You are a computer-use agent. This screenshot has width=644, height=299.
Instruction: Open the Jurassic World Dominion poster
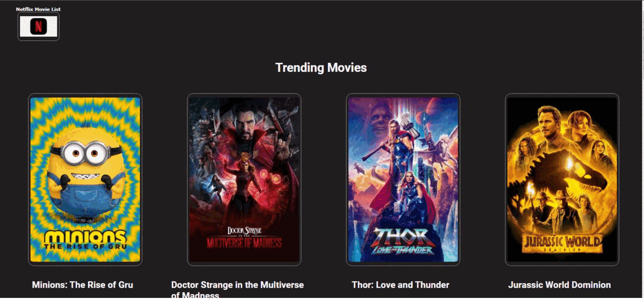coord(562,179)
